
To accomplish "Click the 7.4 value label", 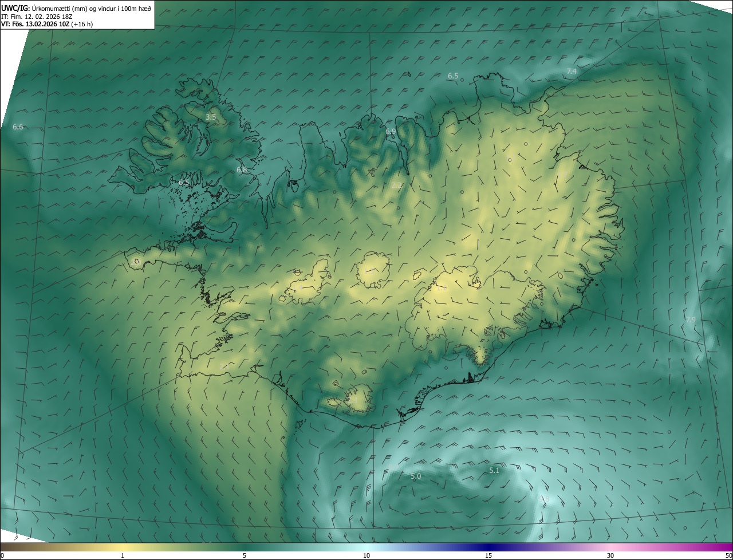I will coord(572,71).
